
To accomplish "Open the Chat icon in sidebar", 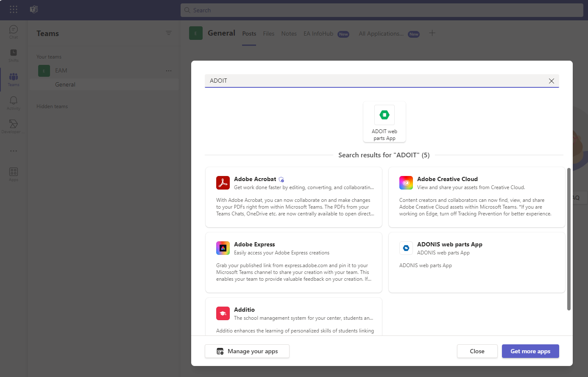I will pyautogui.click(x=14, y=31).
